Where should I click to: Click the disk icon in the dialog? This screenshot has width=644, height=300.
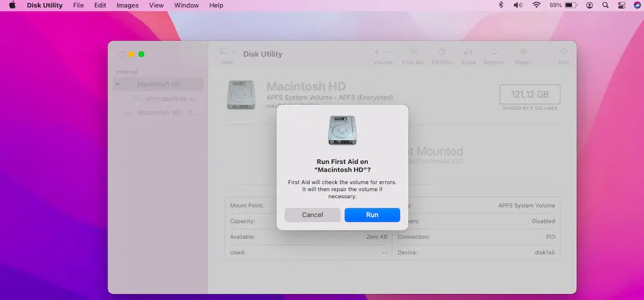point(342,130)
